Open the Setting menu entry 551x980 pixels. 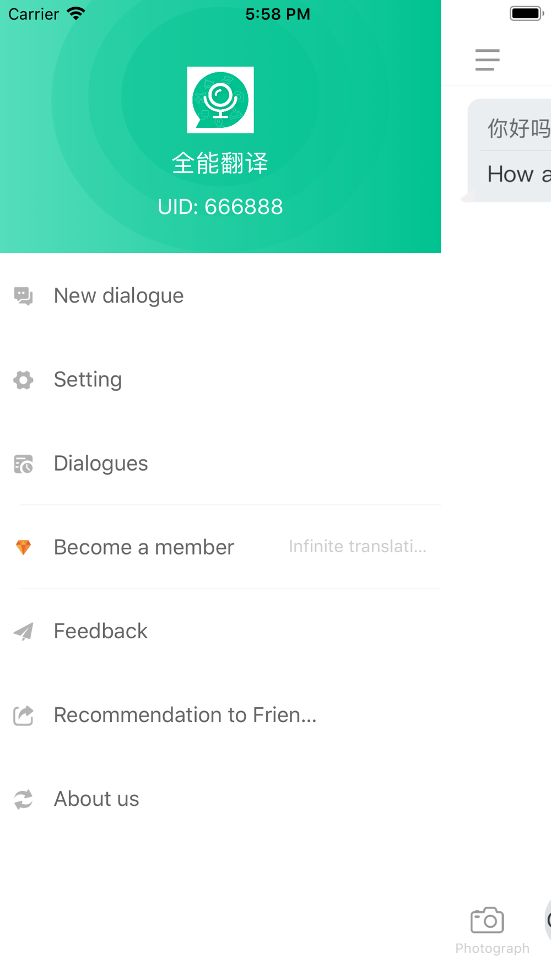click(x=220, y=380)
